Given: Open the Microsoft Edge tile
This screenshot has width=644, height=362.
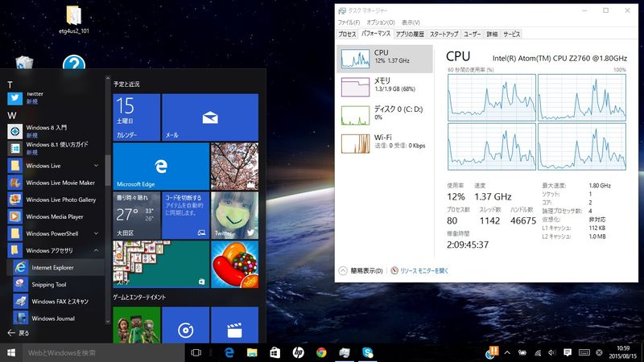Looking at the screenshot, I should click(161, 167).
